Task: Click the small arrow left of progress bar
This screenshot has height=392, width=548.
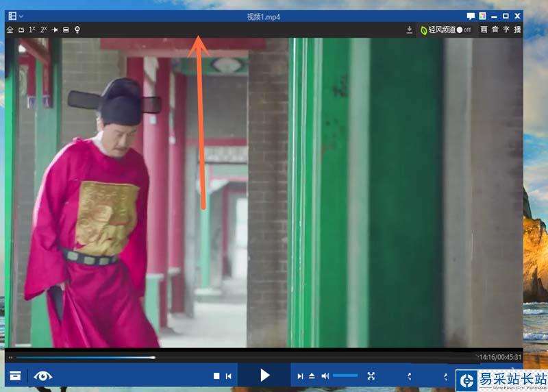Action: tap(10, 357)
